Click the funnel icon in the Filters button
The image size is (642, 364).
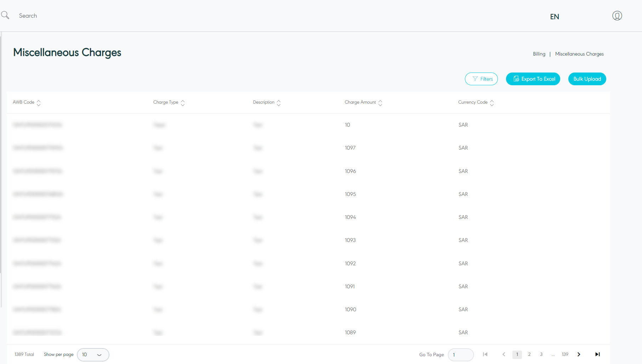pos(475,79)
